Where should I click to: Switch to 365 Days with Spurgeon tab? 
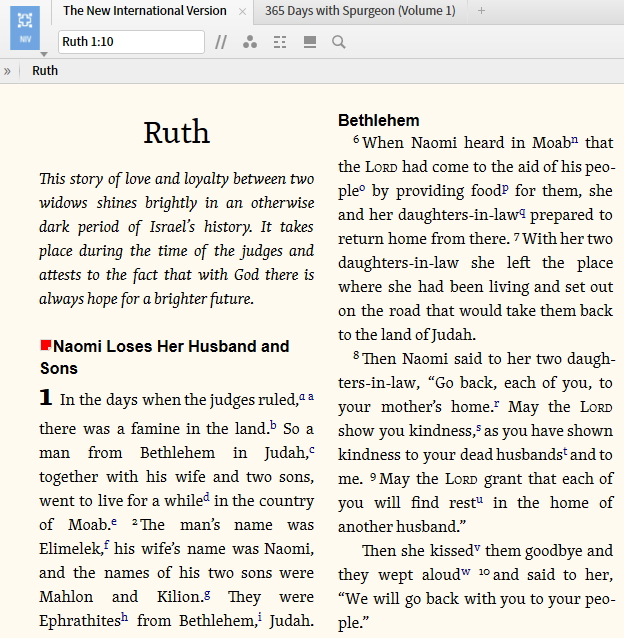[359, 11]
